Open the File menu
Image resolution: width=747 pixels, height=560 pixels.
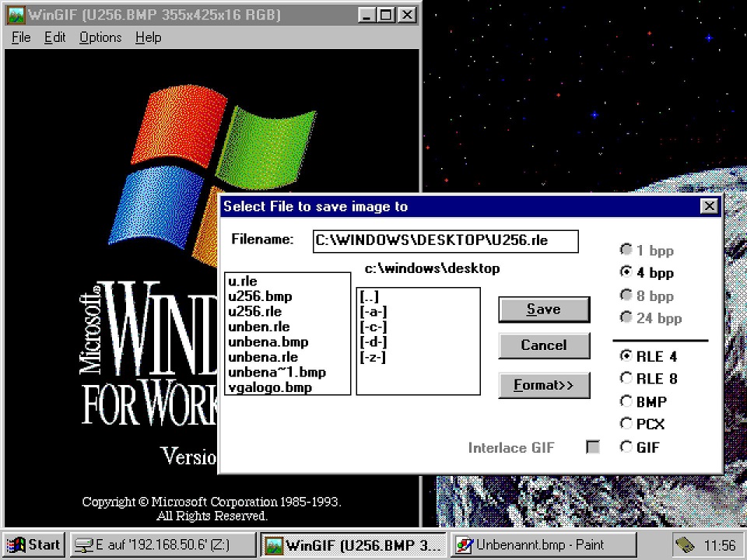(x=21, y=37)
